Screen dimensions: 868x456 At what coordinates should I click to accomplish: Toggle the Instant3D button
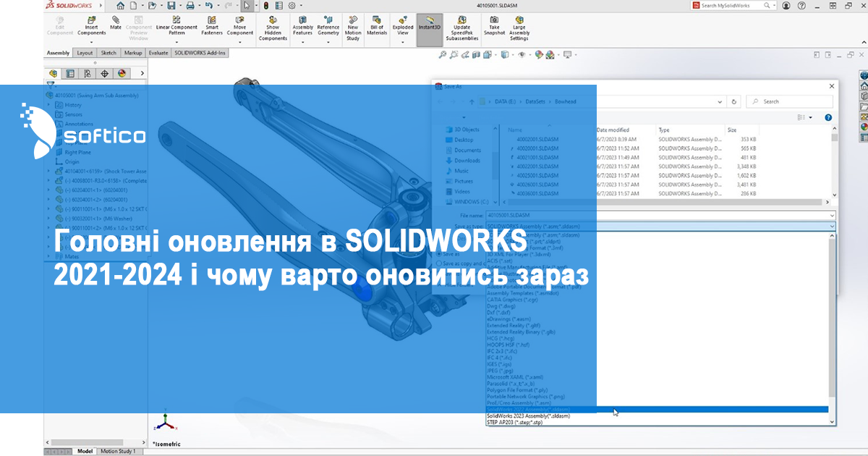click(429, 24)
